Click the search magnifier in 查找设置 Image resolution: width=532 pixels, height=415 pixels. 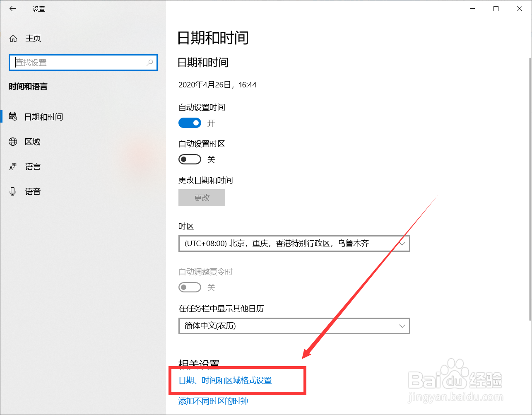coord(149,62)
